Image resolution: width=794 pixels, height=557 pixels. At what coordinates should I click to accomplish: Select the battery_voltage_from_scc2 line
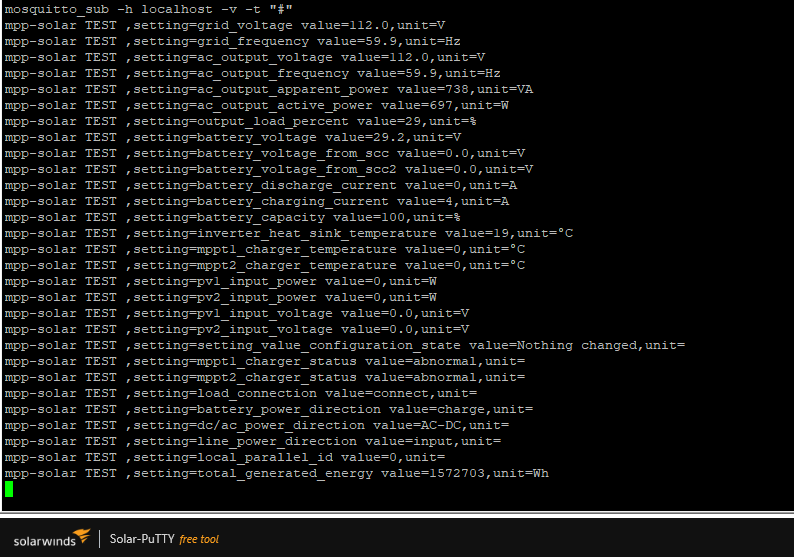coord(269,170)
